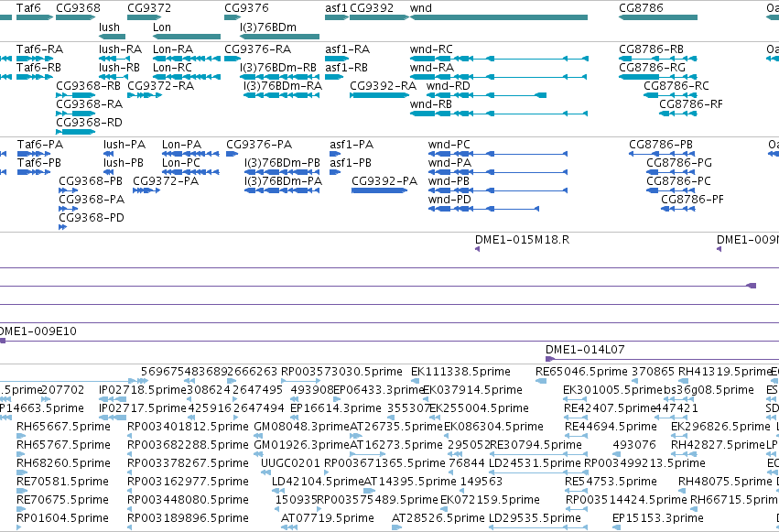Viewport: 779px width, 532px height.
Task: Click the 'RE65046.5prime' EST label
Action: click(581, 372)
